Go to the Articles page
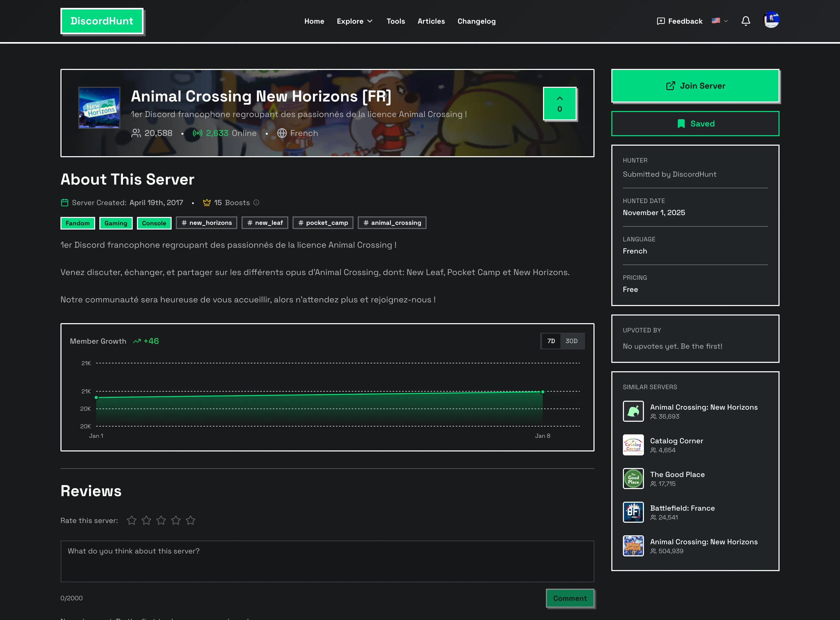The width and height of the screenshot is (840, 620). click(x=431, y=21)
